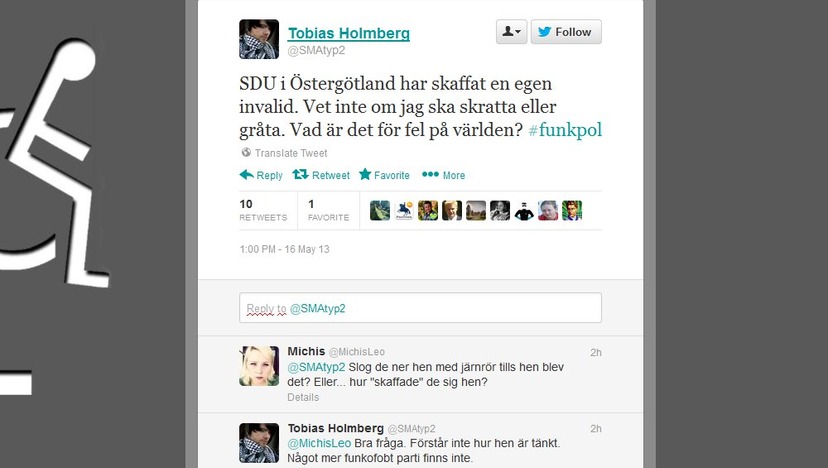Image resolution: width=828 pixels, height=468 pixels.
Task: Click the Tobias Holmberg name link
Action: point(349,33)
